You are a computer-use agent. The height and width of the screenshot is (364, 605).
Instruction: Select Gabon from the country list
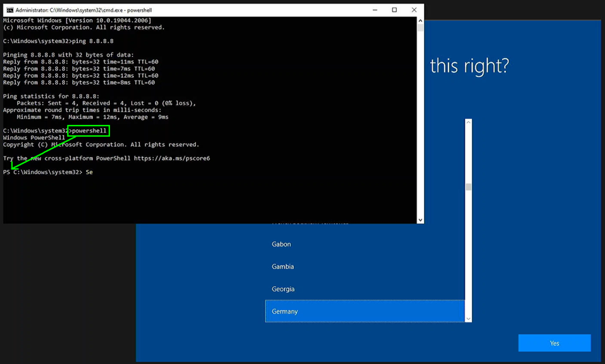[x=281, y=244]
